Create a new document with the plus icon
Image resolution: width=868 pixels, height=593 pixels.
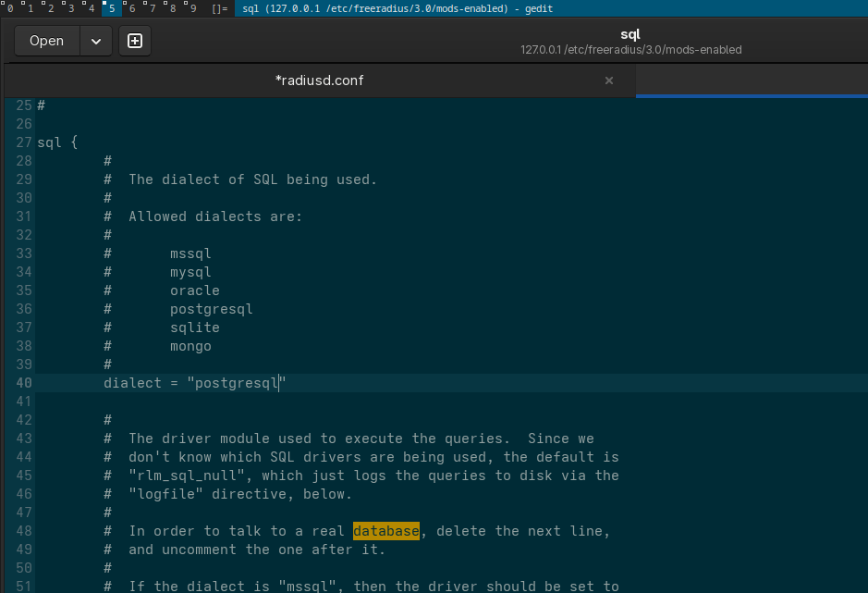pyautogui.click(x=135, y=41)
